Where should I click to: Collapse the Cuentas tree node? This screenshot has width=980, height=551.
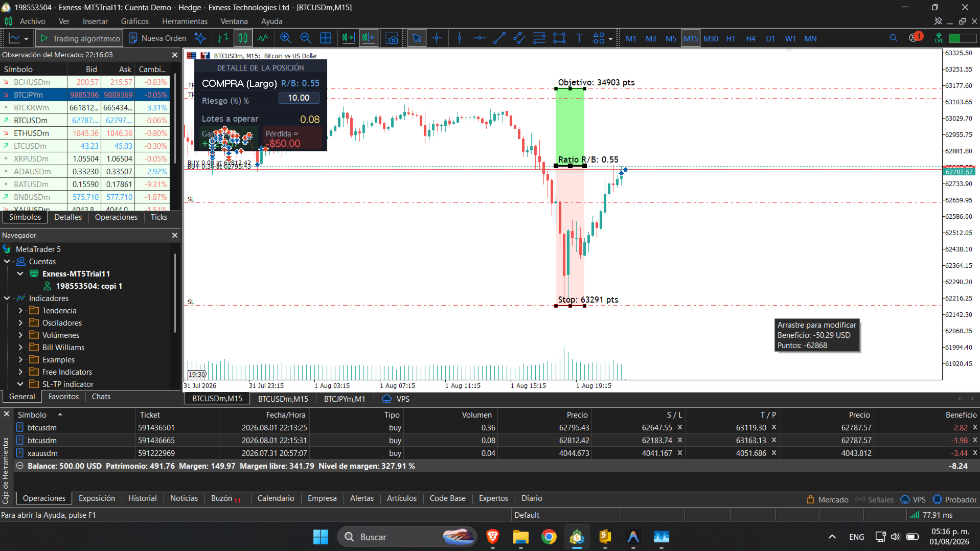pos(7,262)
